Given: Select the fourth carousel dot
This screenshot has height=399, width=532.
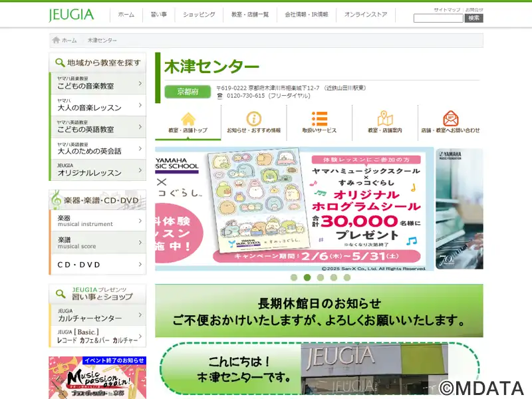Looking at the screenshot, I should click(x=334, y=277).
